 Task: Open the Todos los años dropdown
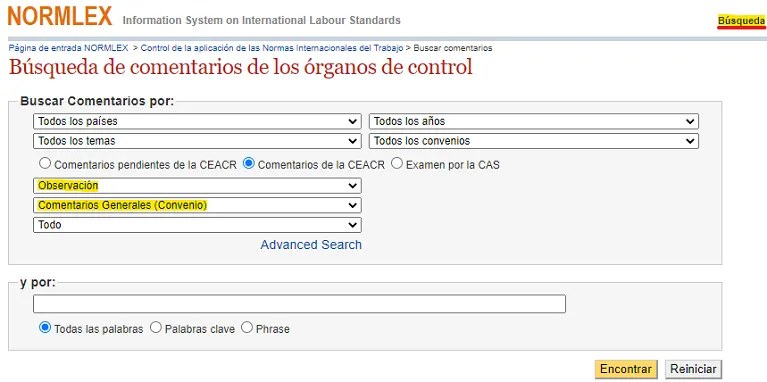[534, 121]
